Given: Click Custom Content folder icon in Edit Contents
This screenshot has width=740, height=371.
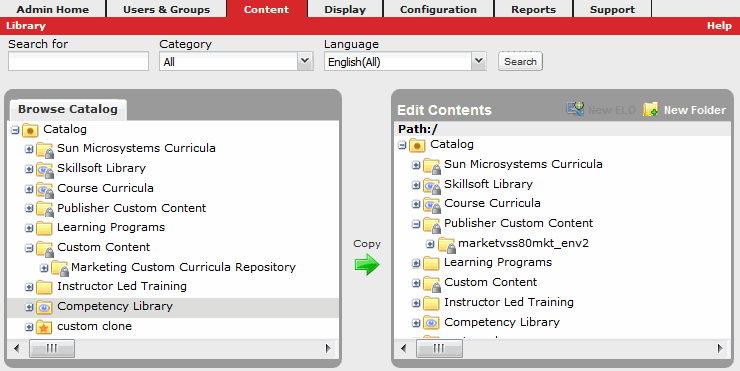Looking at the screenshot, I should coord(432,284).
